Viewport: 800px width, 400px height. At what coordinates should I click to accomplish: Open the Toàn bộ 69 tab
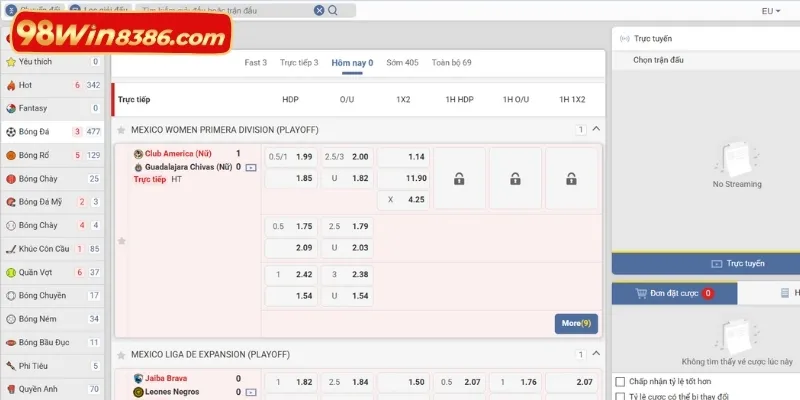tap(452, 63)
